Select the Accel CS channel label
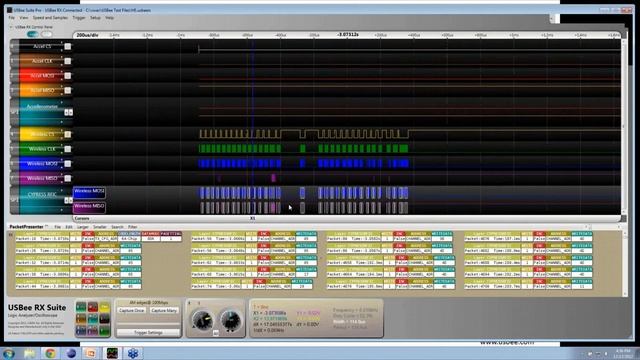The image size is (640, 360). click(42, 47)
